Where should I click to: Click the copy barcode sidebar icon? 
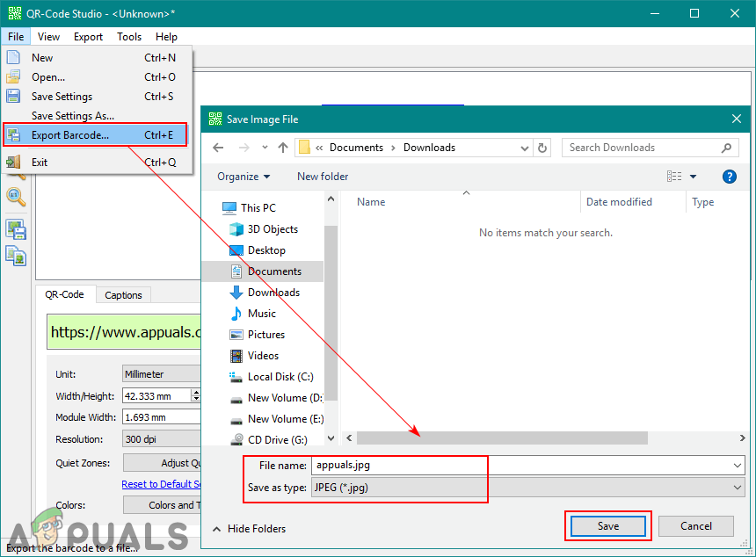point(16,256)
